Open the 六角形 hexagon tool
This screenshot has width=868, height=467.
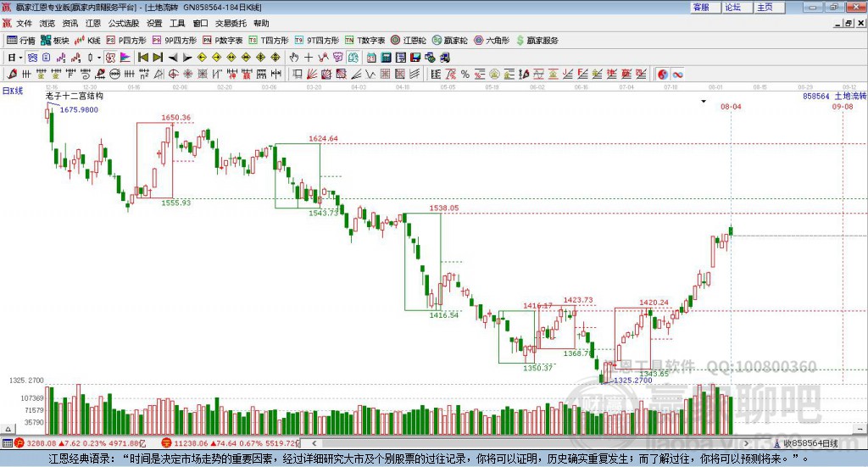pos(492,41)
